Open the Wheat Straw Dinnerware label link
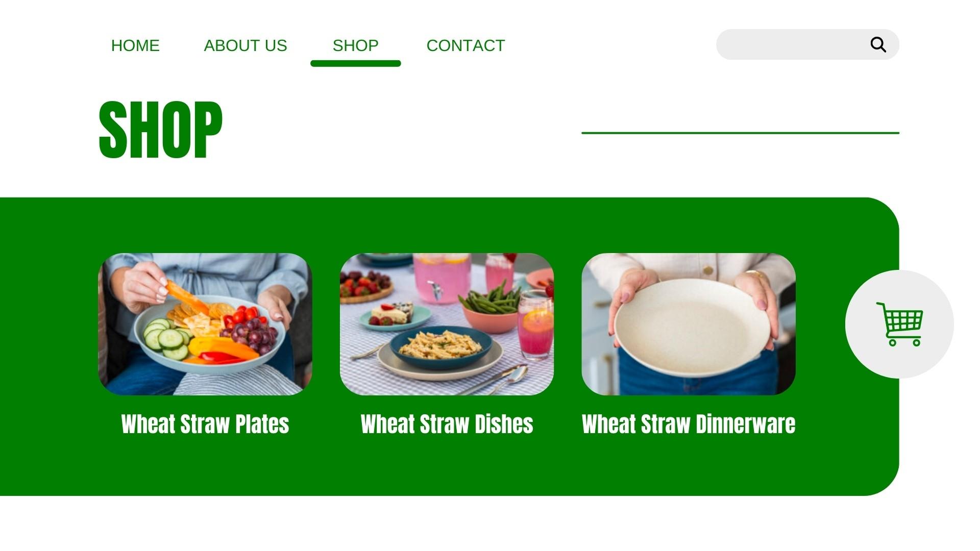The width and height of the screenshot is (980, 551). (689, 424)
